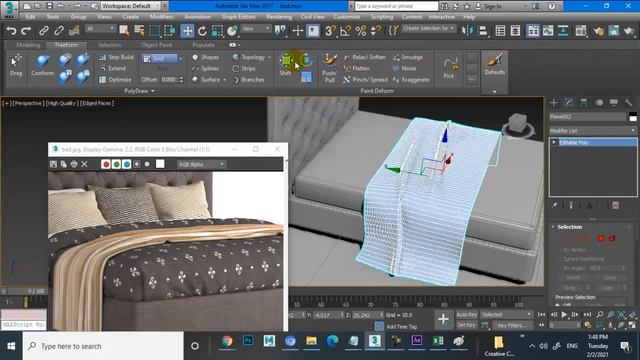The width and height of the screenshot is (640, 360).
Task: Click the Add Time Tag label
Action: click(402, 327)
